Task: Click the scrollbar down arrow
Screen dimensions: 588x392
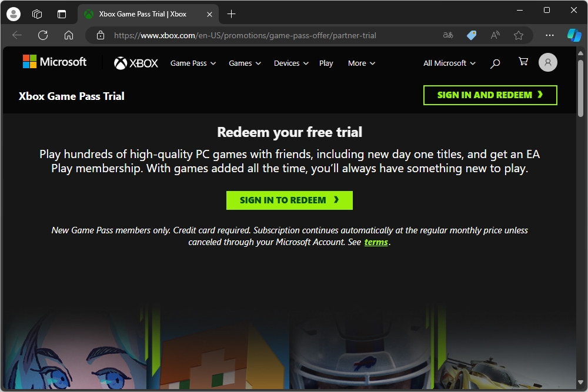Action: (580, 382)
